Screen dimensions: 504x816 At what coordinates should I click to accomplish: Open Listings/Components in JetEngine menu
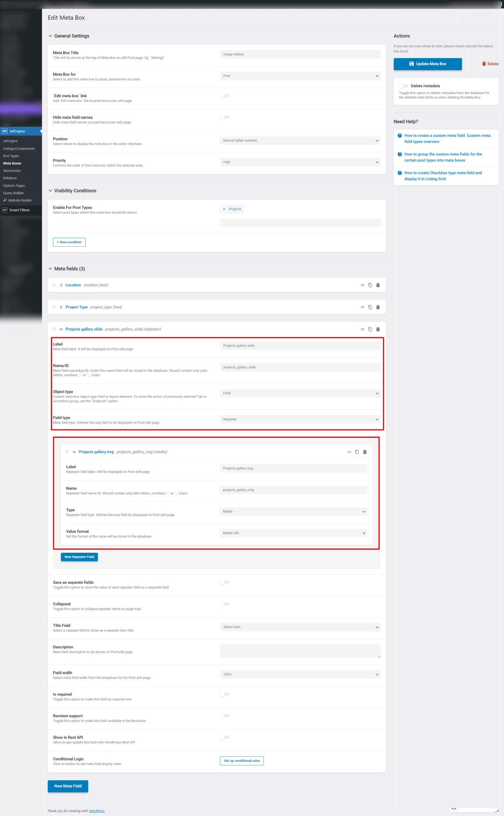coord(19,149)
